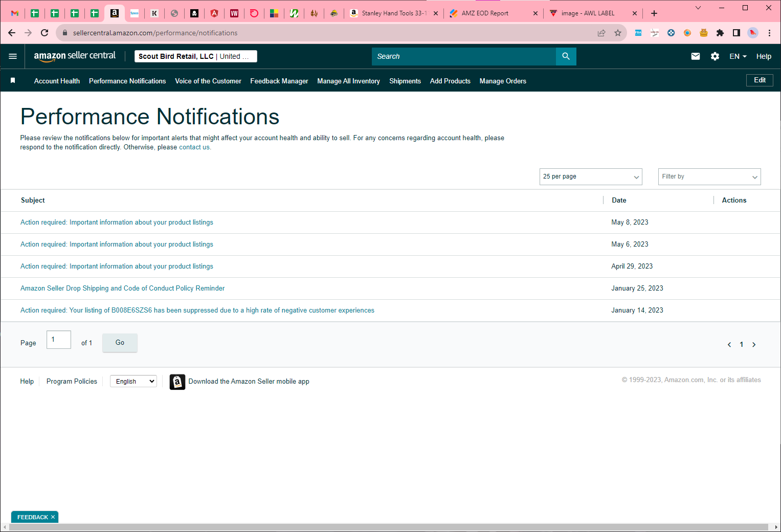Image resolution: width=781 pixels, height=532 pixels.
Task: Open a new browser tab
Action: click(x=654, y=13)
